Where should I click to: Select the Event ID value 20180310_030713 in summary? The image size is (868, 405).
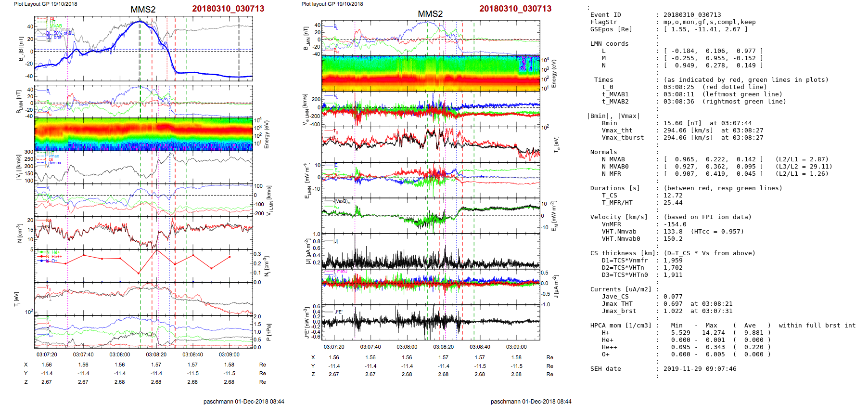pos(692,15)
